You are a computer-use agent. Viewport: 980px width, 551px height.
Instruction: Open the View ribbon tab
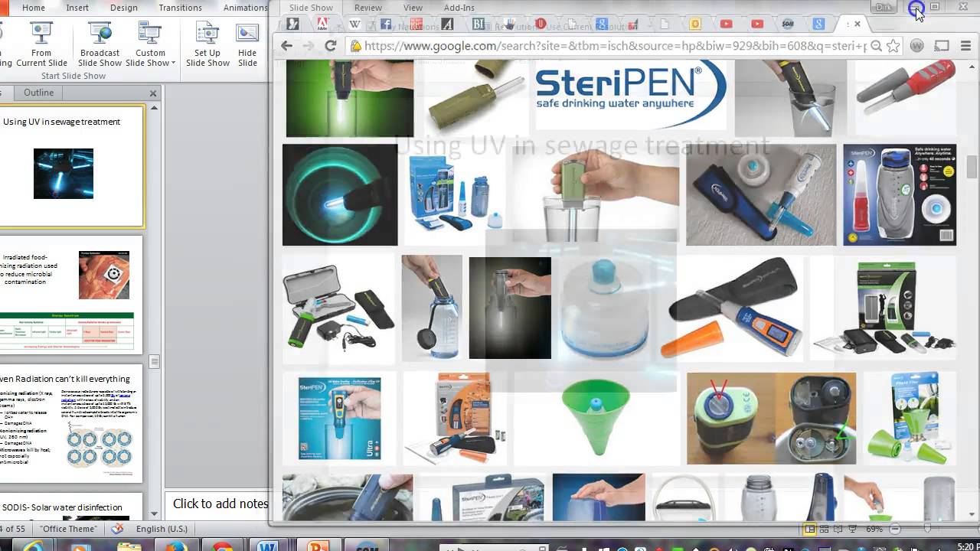pos(413,8)
